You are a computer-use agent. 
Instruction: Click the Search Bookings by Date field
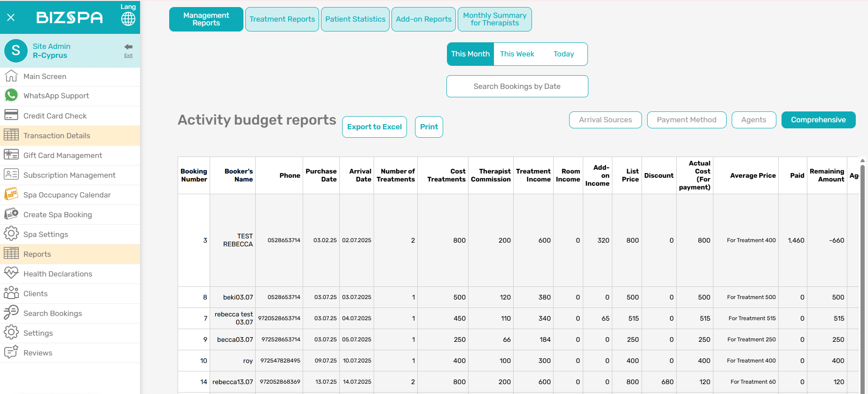tap(517, 87)
